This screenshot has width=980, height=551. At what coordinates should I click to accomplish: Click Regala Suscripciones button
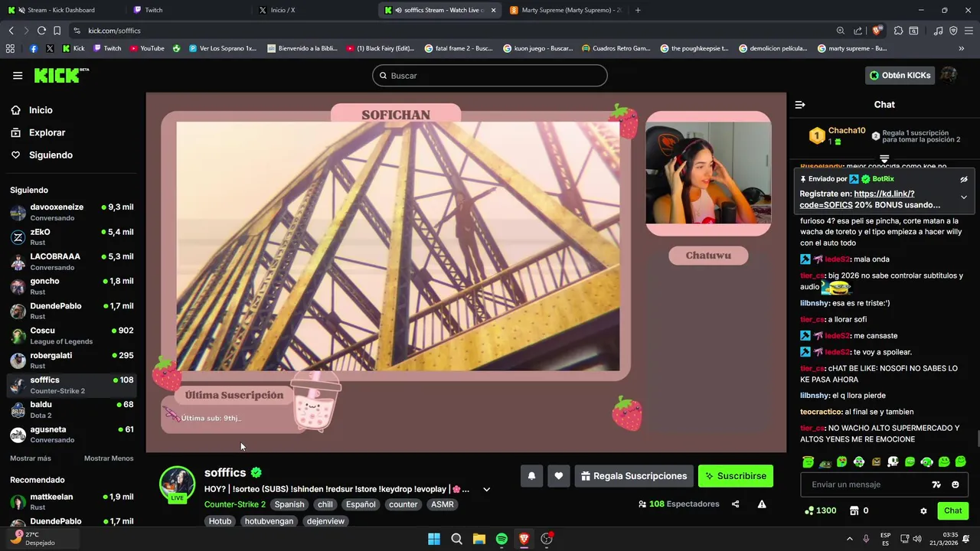click(634, 476)
